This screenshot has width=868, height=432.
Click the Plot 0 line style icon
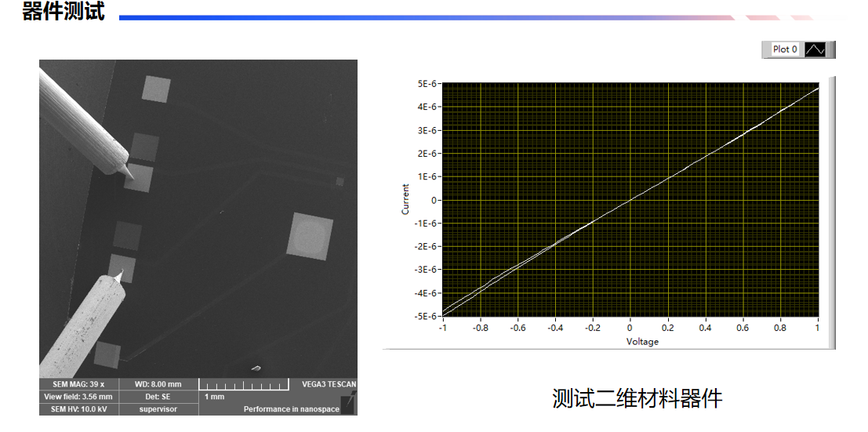point(815,49)
